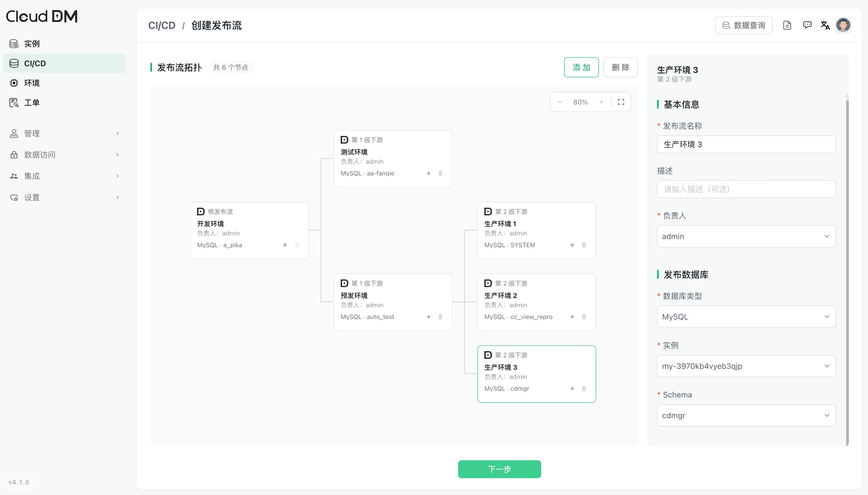Open the chat feedback icon in header
The width and height of the screenshot is (868, 495).
(x=807, y=25)
